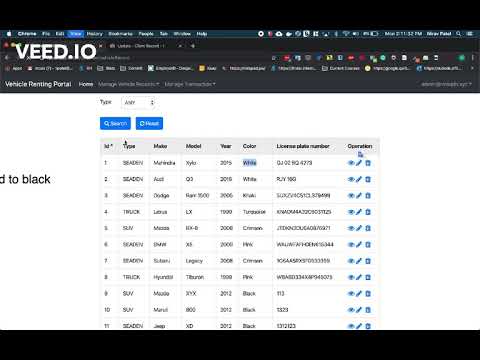Delete the Lexus LX truck record

[368, 212]
